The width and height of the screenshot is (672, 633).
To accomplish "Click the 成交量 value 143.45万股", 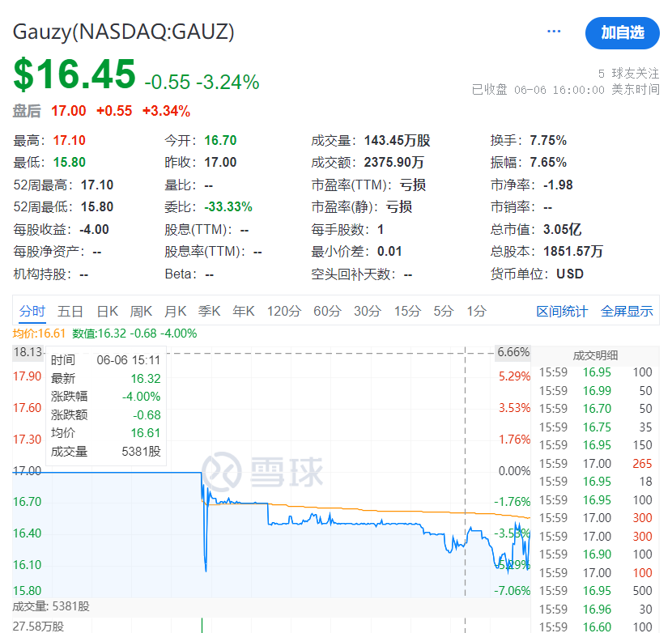I will pyautogui.click(x=397, y=141).
